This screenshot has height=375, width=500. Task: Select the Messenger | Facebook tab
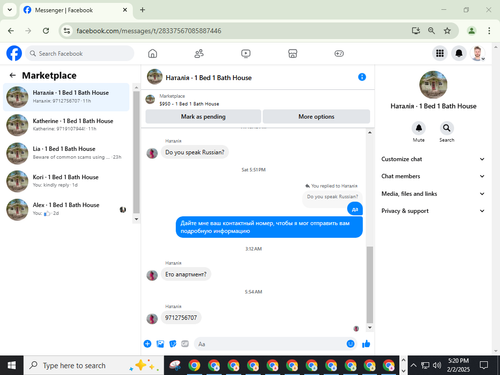[x=76, y=10]
